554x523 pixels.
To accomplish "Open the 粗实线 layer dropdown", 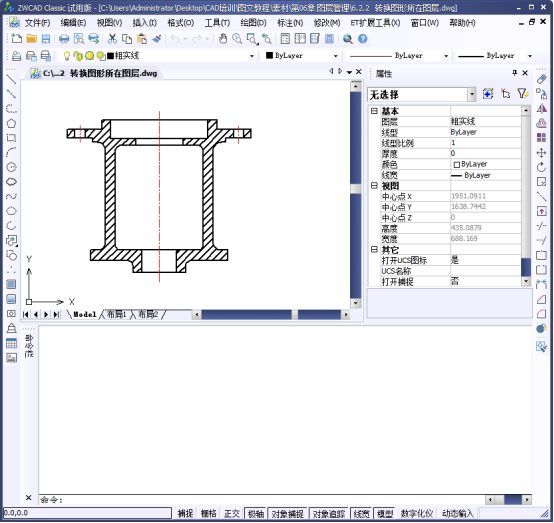I will 252,56.
